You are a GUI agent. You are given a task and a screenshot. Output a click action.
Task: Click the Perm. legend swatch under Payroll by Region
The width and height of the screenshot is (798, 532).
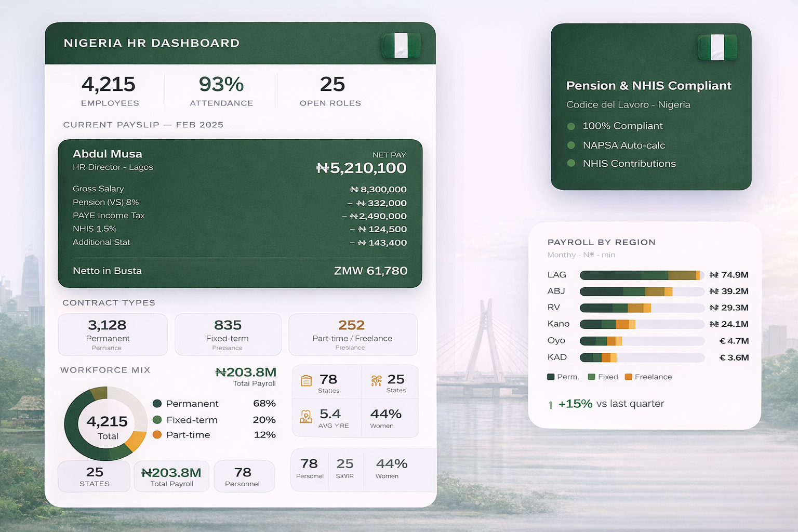point(551,377)
